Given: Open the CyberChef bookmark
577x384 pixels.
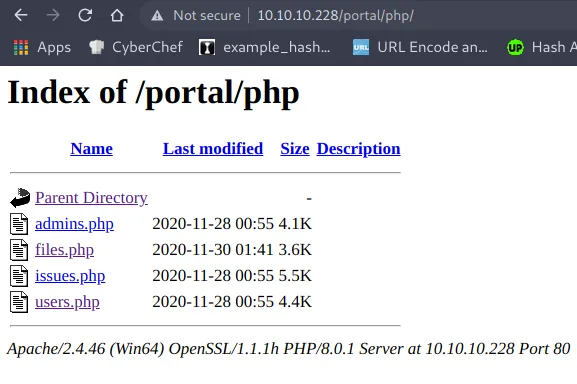Looking at the screenshot, I should click(136, 47).
